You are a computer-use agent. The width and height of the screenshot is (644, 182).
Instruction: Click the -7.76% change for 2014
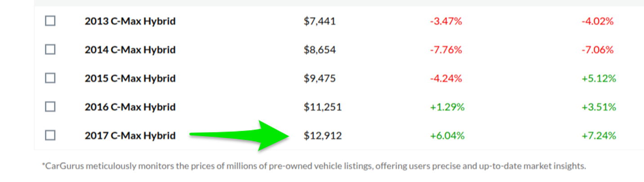coord(446,50)
